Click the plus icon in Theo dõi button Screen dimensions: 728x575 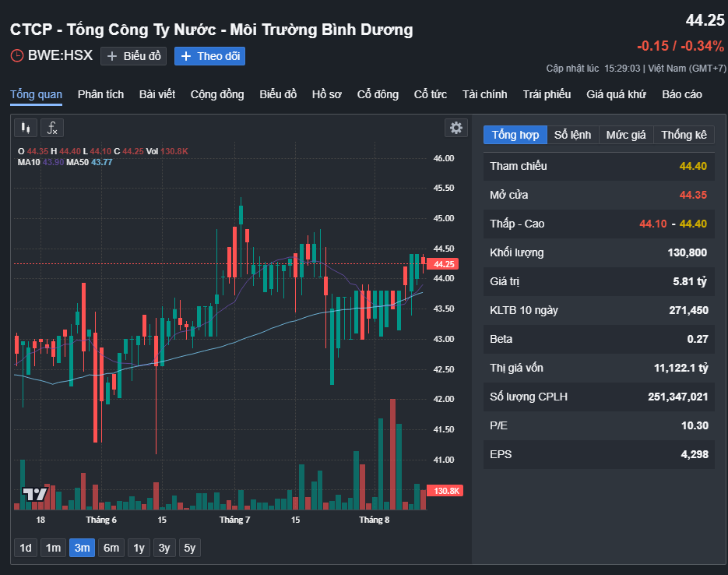point(186,56)
